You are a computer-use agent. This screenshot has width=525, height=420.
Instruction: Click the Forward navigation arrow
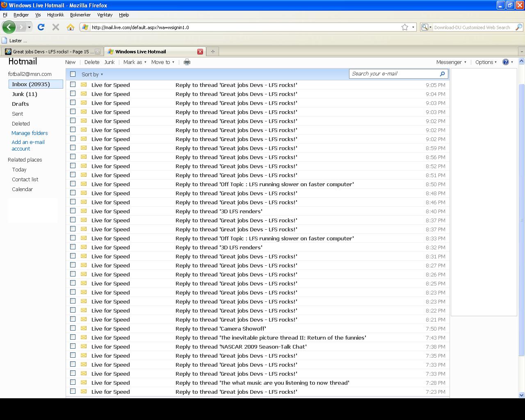(x=21, y=27)
